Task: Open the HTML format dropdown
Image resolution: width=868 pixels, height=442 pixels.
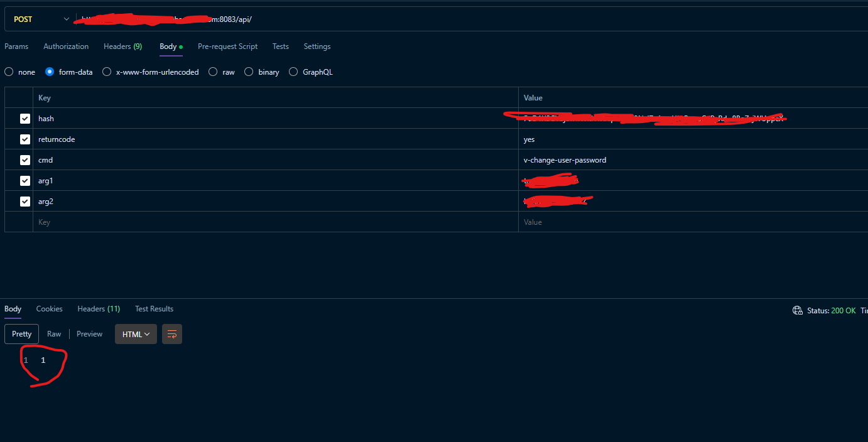Action: (136, 334)
